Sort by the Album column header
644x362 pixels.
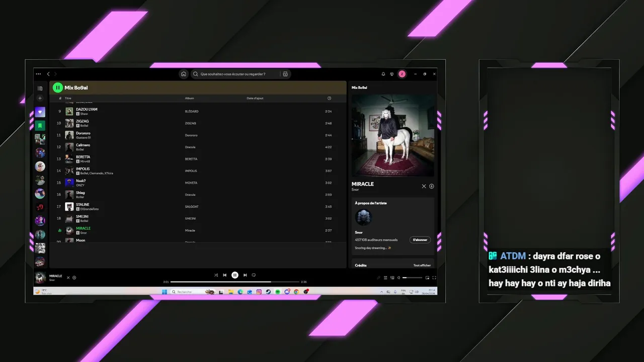[189, 98]
